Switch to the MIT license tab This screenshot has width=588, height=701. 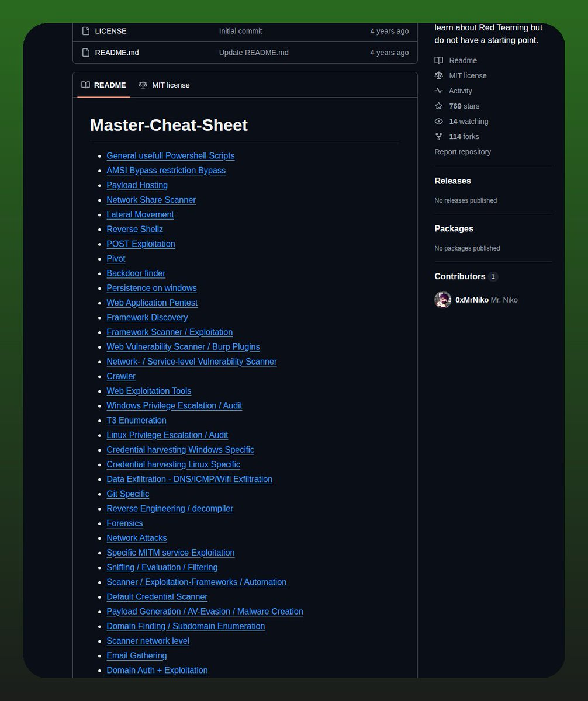pyautogui.click(x=164, y=85)
